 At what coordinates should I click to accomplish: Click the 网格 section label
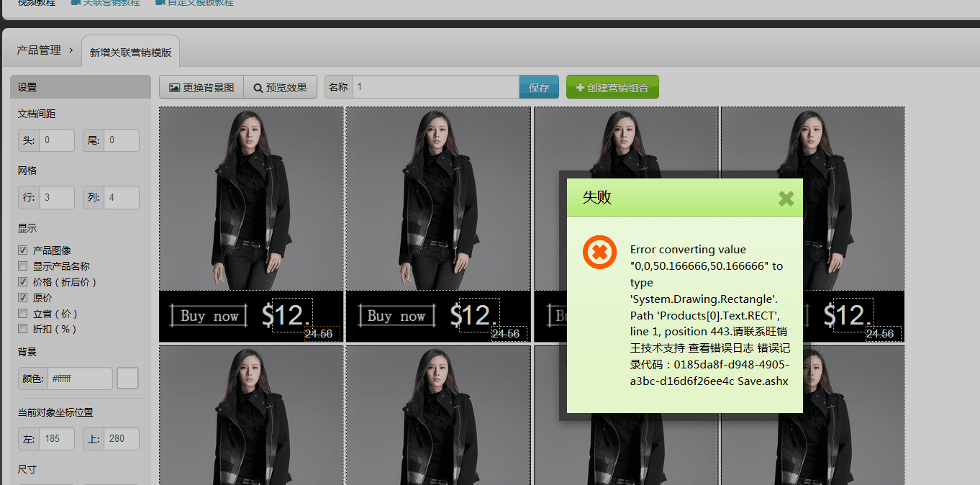27,171
